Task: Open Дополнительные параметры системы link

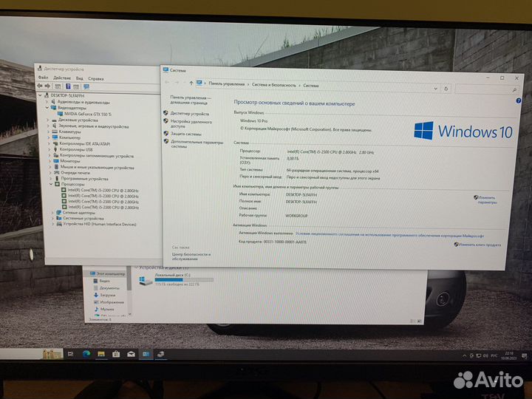Action: coord(197,144)
